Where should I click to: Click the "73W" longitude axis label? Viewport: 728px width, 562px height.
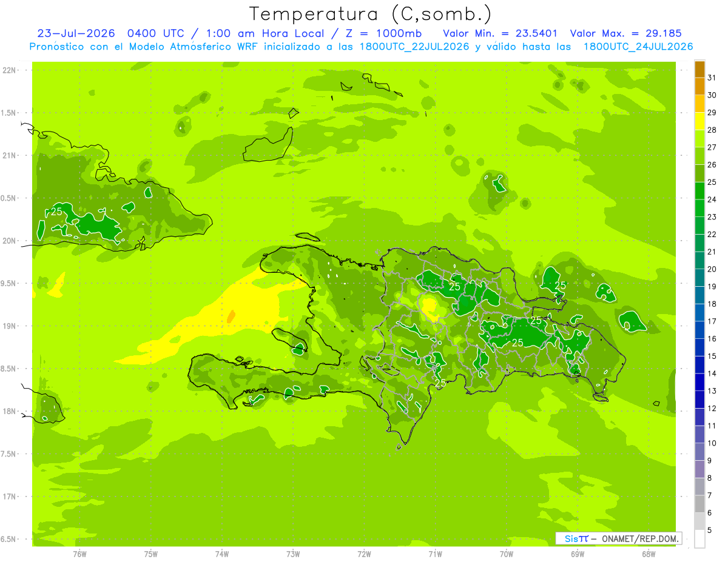[293, 554]
